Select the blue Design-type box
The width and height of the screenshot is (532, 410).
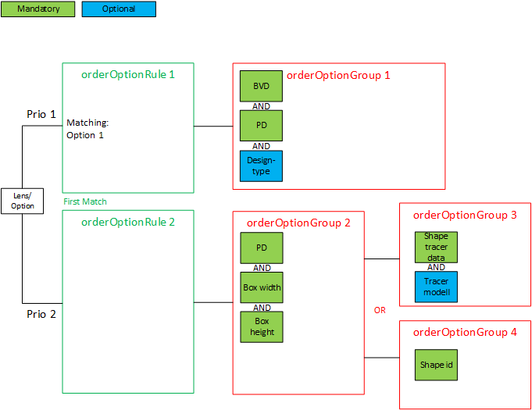pyautogui.click(x=261, y=166)
